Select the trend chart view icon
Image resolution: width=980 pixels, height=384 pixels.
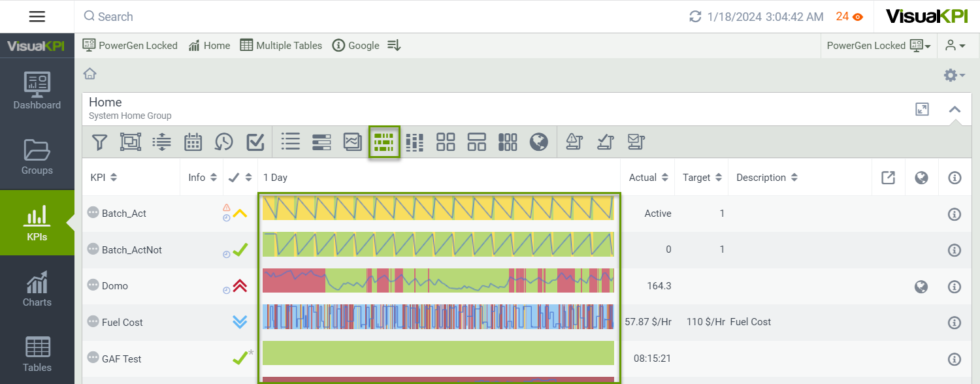pos(353,142)
